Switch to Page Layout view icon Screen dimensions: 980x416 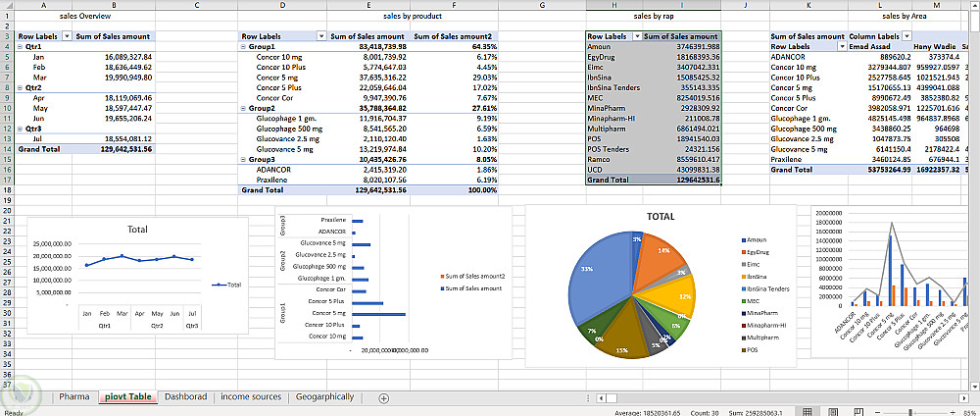tap(833, 412)
